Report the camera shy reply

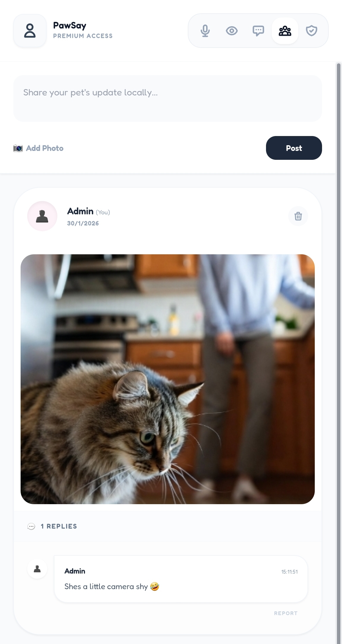[286, 613]
